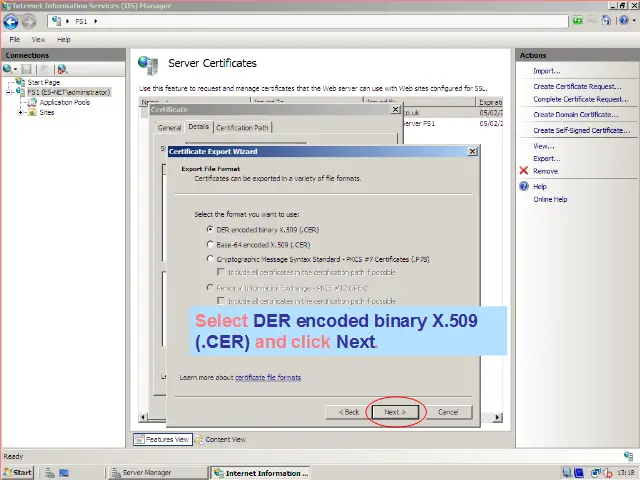
Task: Click Export... in Actions pane
Action: pyautogui.click(x=547, y=158)
